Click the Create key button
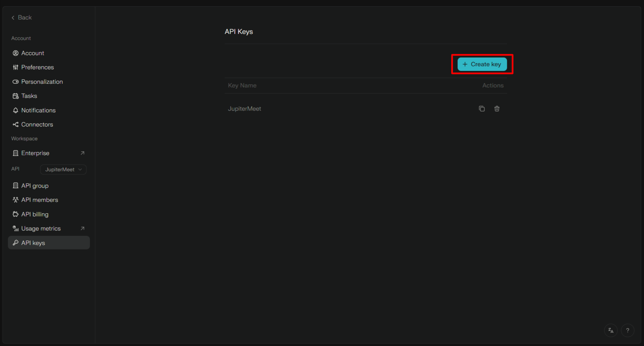The height and width of the screenshot is (346, 644). click(482, 64)
